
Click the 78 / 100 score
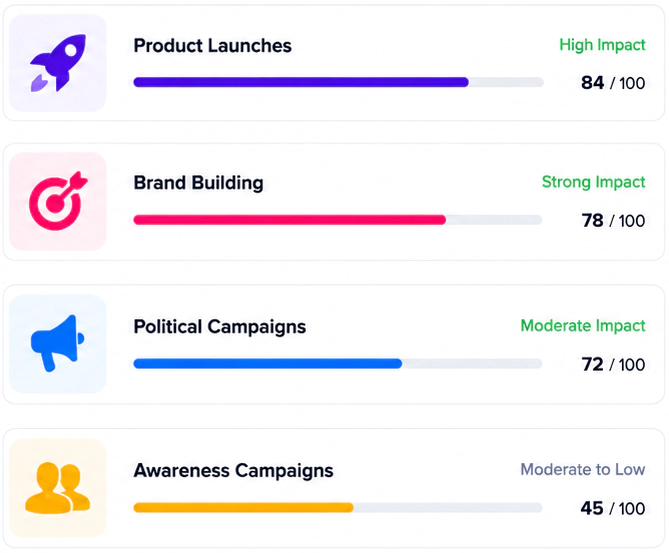click(613, 221)
